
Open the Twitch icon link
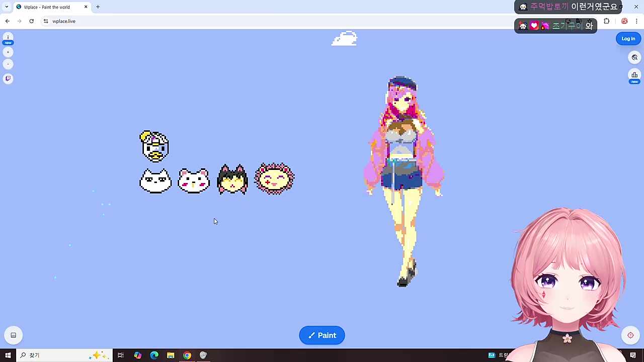pos(8,78)
